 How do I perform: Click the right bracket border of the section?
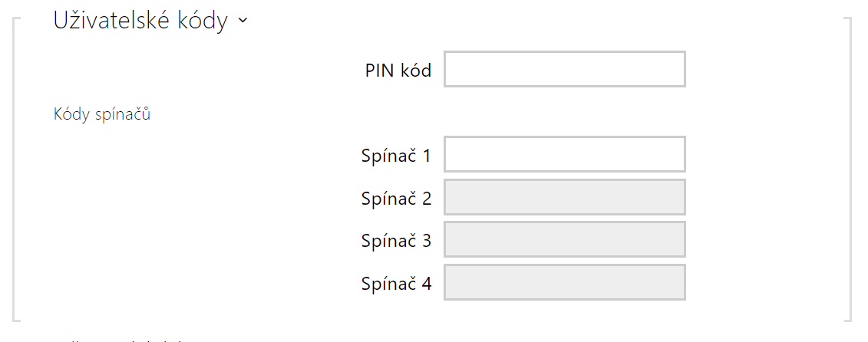click(x=850, y=169)
